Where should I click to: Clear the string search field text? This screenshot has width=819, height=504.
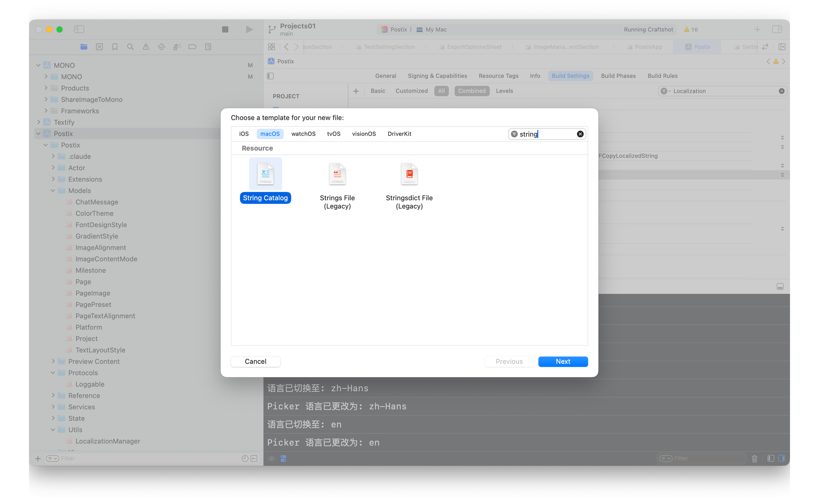580,134
